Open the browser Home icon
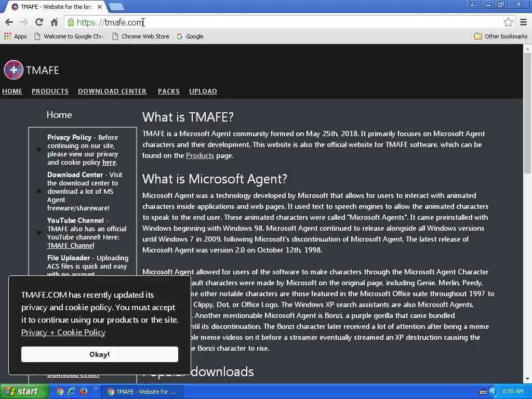Screen dimensions: 532x399 point(54,22)
